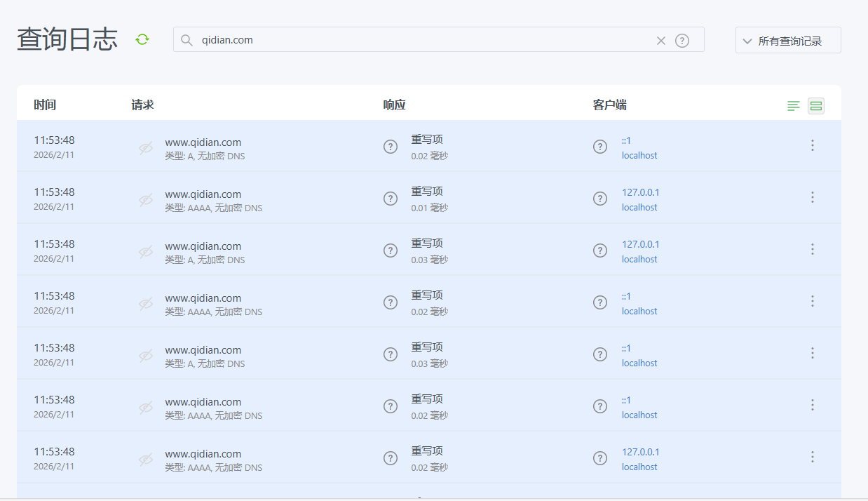Open response details icon for 0.01 毫秒 entry
868x501 pixels.
click(x=391, y=199)
